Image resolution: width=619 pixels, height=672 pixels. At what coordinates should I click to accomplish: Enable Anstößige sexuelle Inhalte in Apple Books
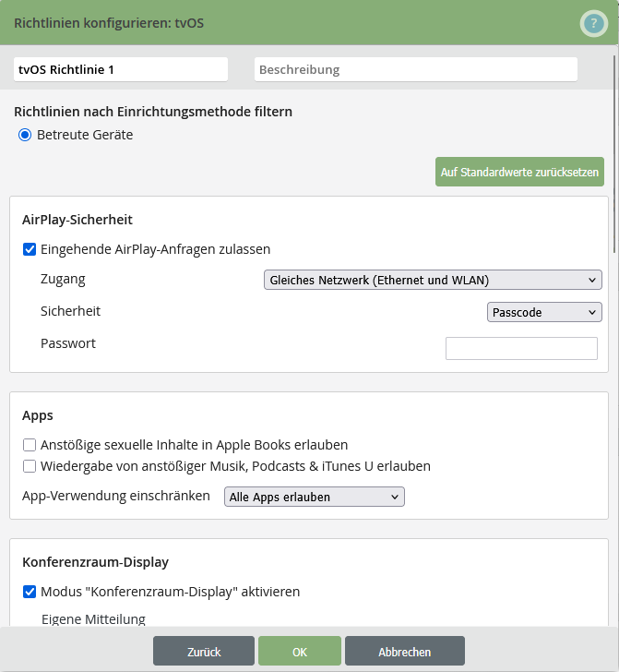tap(30, 445)
